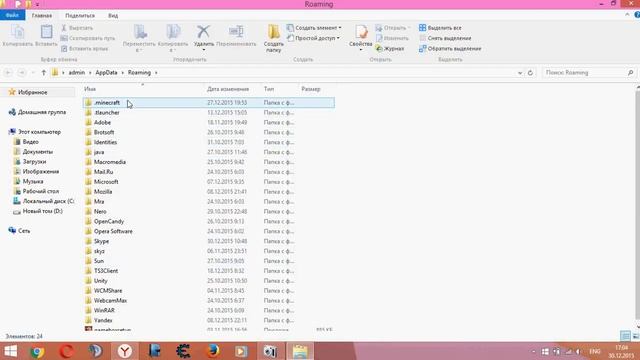Open Google Chrome from taskbar
This screenshot has height=360, width=640.
tap(37, 351)
